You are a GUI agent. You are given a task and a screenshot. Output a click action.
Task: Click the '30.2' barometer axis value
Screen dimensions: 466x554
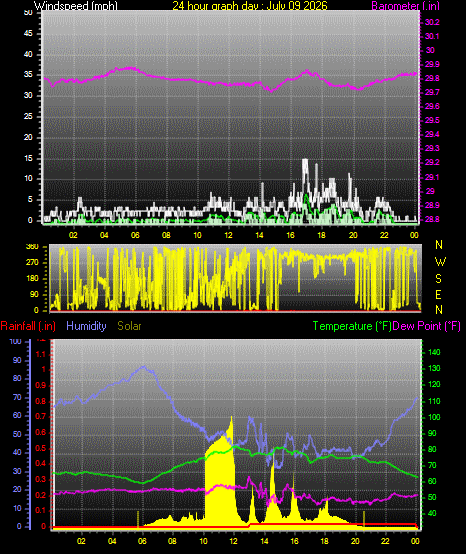click(432, 22)
